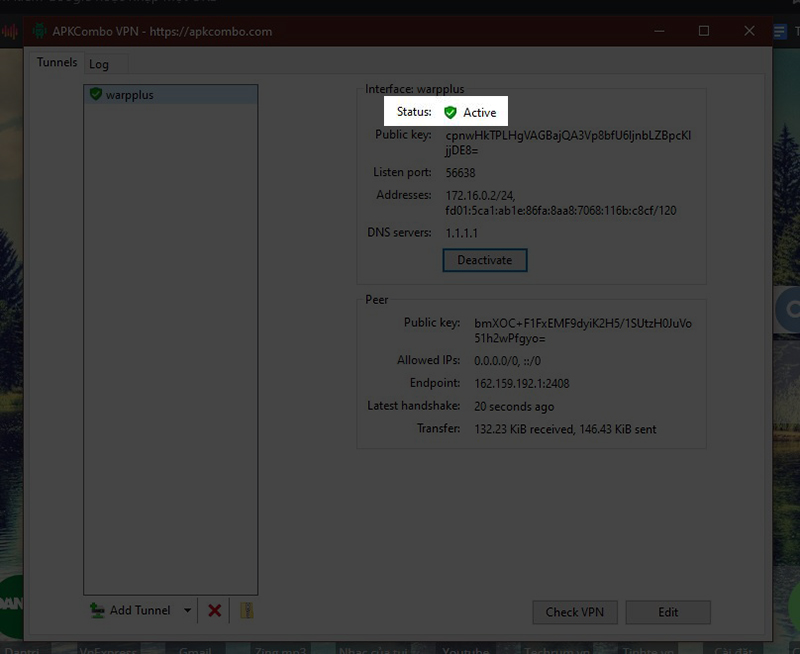800x654 pixels.
Task: Click the shield icon beside warpplus tunnel
Action: coord(96,95)
